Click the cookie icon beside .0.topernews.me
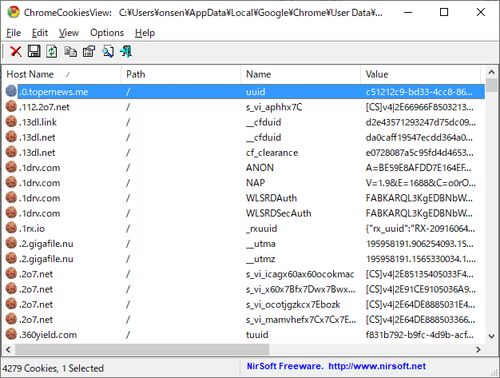The image size is (500, 378). click(x=11, y=91)
